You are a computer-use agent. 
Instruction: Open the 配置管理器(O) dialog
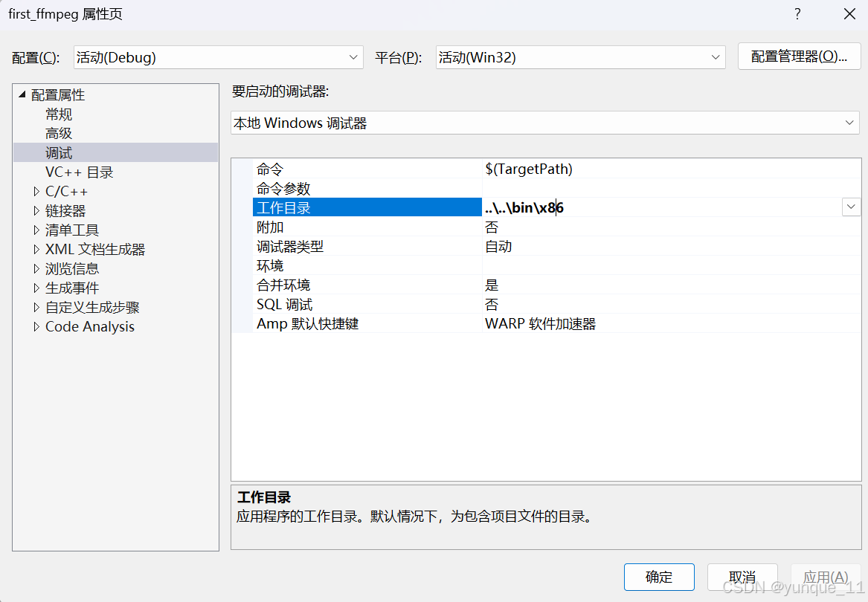799,56
